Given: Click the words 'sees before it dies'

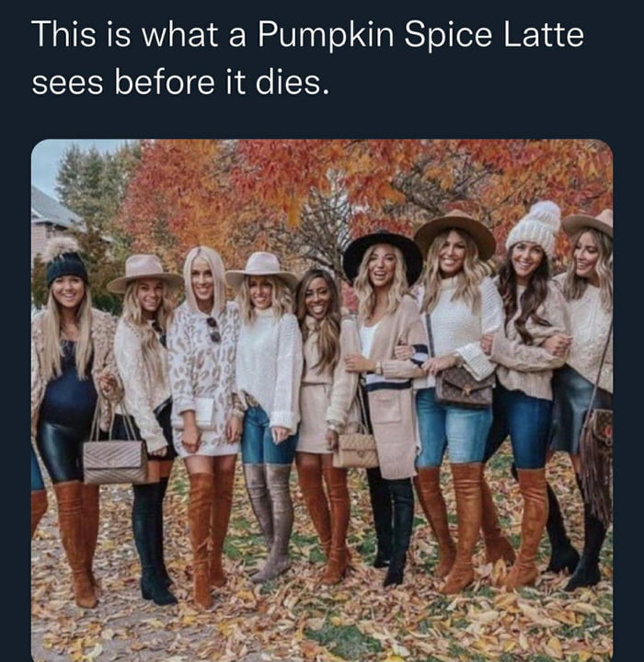Looking at the screenshot, I should pos(179,84).
